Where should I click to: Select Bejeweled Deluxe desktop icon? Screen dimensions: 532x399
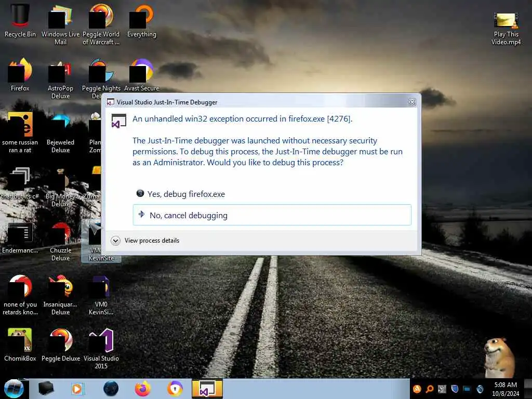(x=60, y=132)
